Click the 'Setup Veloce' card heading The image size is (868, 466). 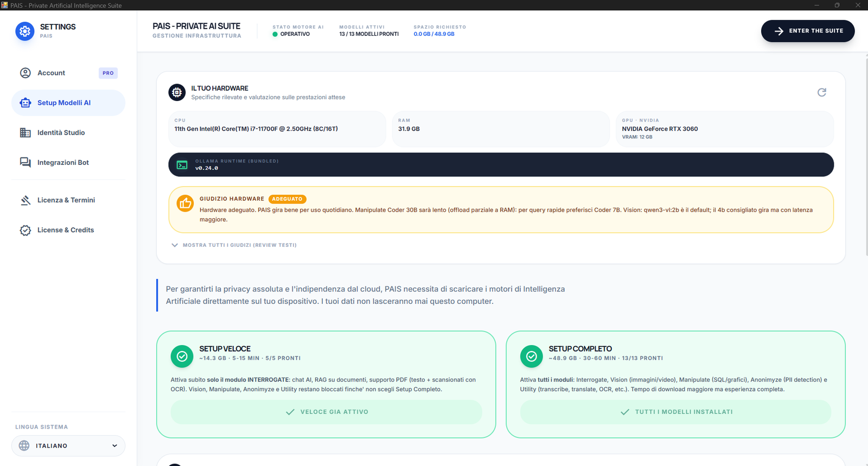pos(225,349)
